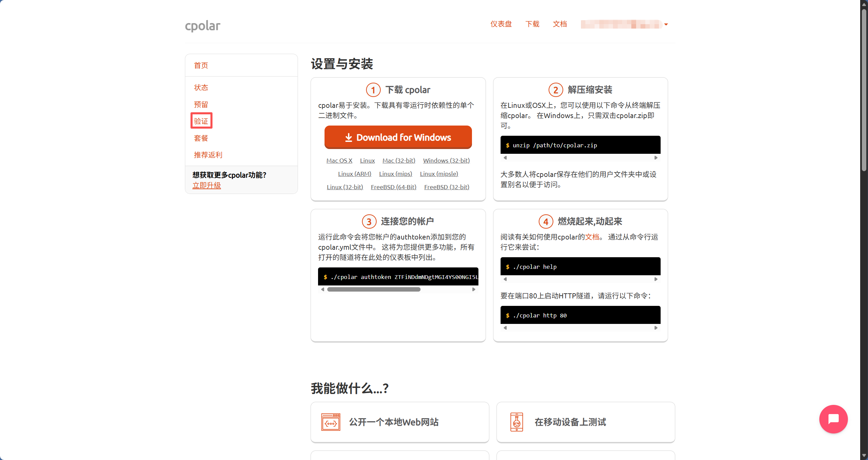Image resolution: width=868 pixels, height=460 pixels.
Task: Click the cpolar logo in header
Action: click(202, 26)
